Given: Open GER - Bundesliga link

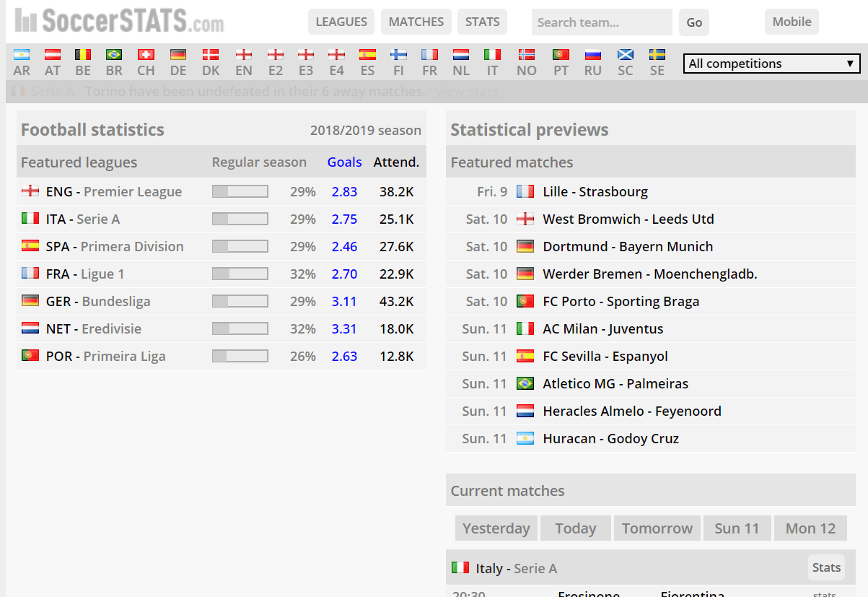Looking at the screenshot, I should point(98,301).
